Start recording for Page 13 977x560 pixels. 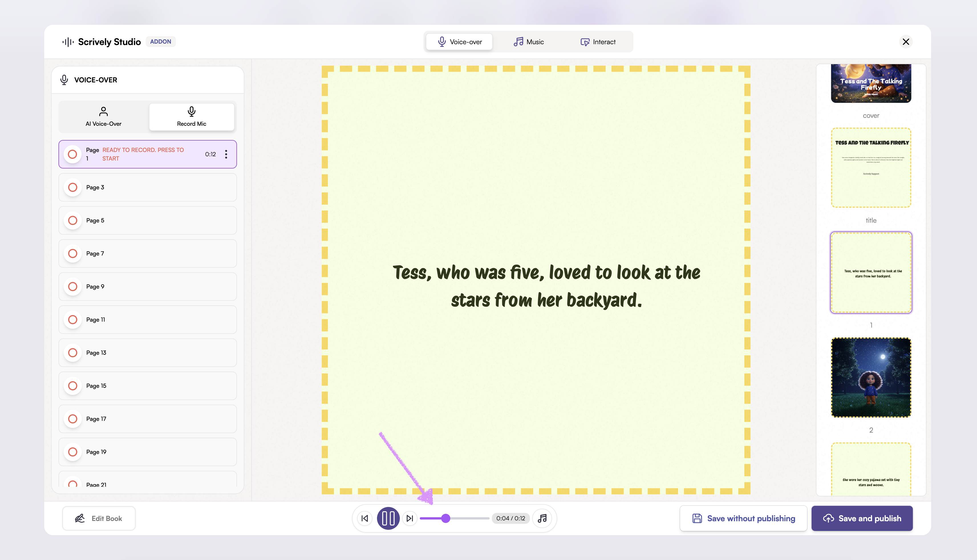coord(73,353)
